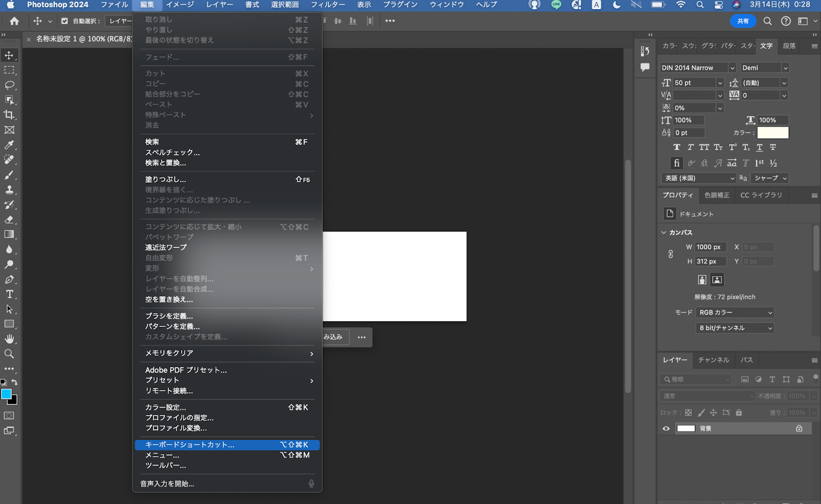
Task: Choose ツールバー... from the menu
Action: [x=227, y=466]
